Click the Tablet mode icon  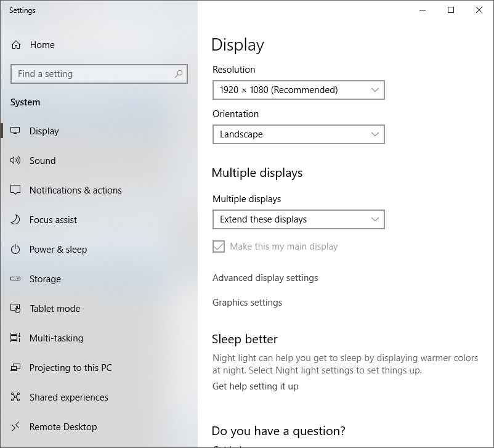tap(16, 309)
